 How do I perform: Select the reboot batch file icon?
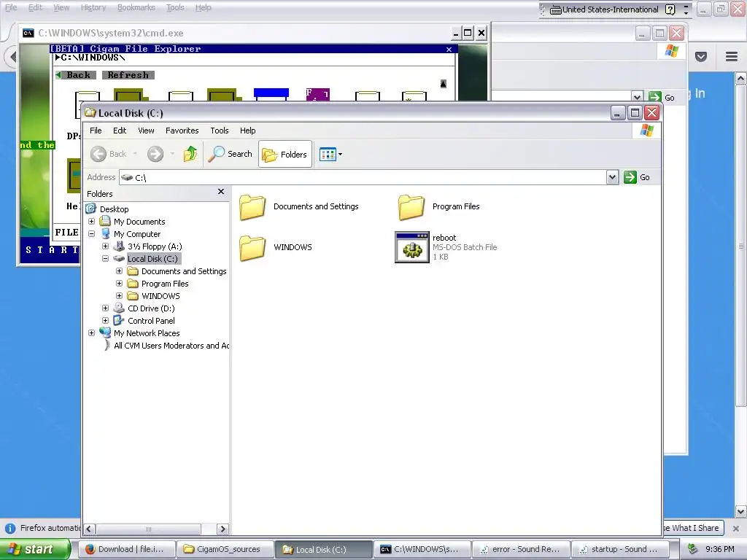[x=412, y=247]
